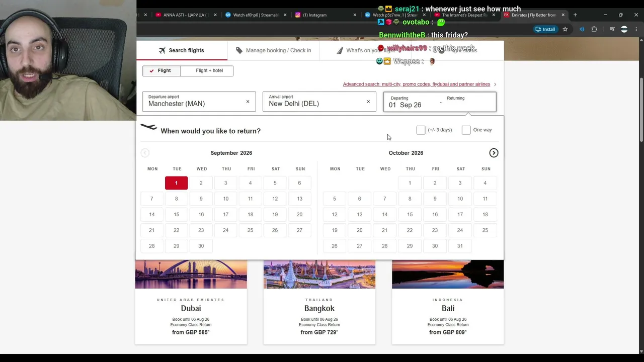Image resolution: width=644 pixels, height=362 pixels.
Task: Pick October 13 in the calendar
Action: click(x=359, y=215)
